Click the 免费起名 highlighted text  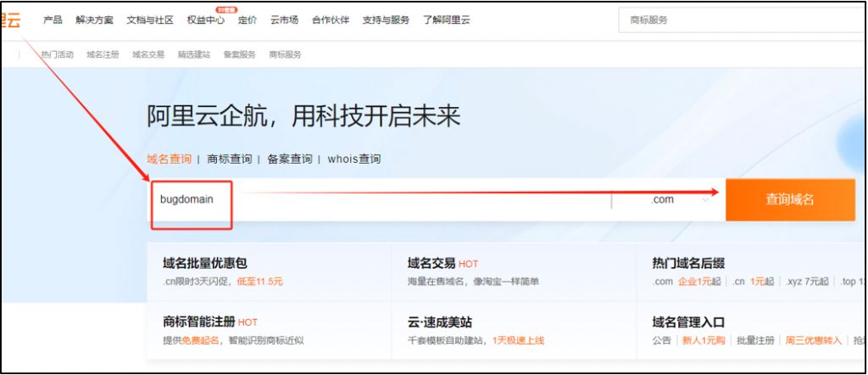200,340
